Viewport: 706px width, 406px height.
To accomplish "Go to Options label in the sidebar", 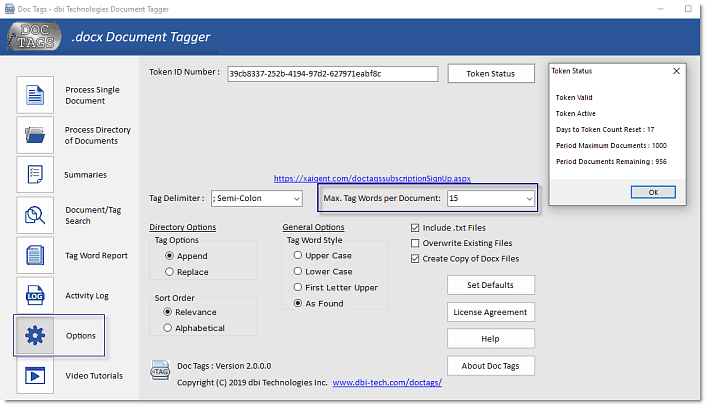I will pos(81,336).
